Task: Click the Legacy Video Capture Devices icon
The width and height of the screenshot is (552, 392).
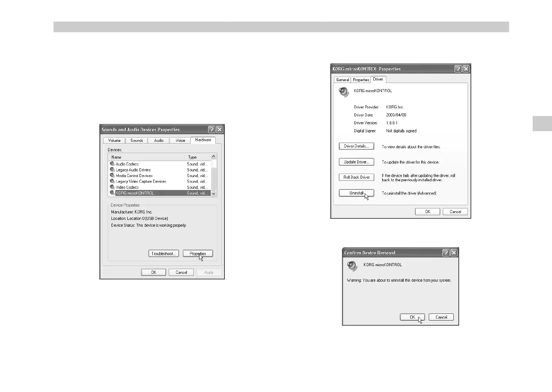Action: coord(112,181)
